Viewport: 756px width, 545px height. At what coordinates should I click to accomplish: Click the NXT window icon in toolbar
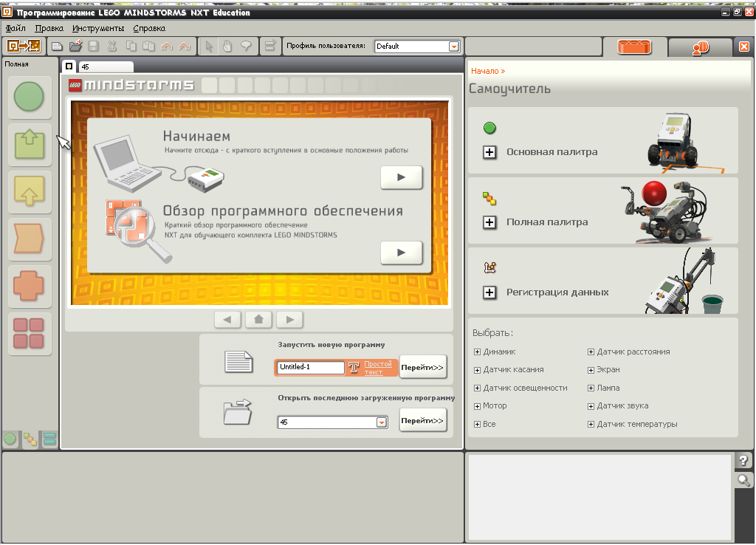[x=23, y=47]
